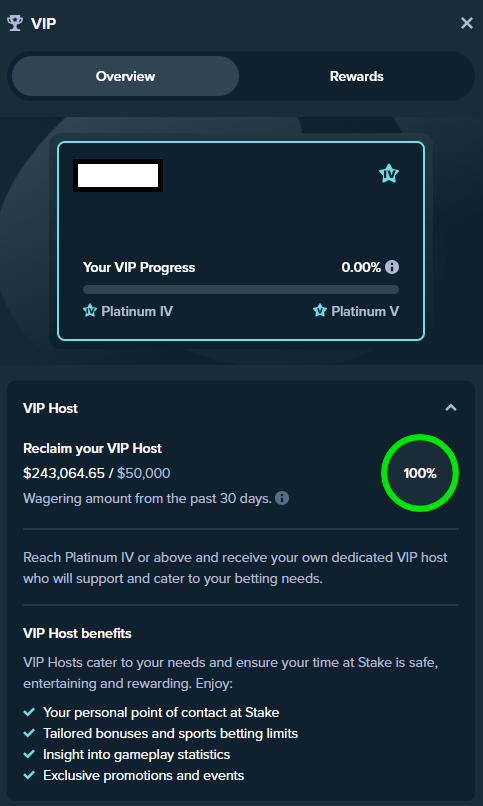Click star icon next to Platinum V label

click(x=320, y=311)
